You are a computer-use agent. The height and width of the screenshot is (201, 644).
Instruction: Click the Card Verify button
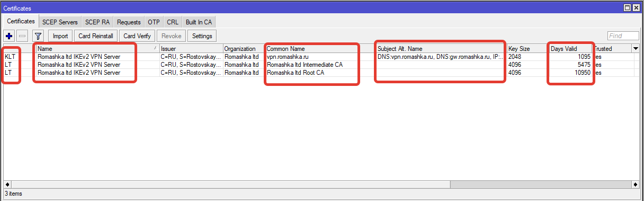point(137,36)
